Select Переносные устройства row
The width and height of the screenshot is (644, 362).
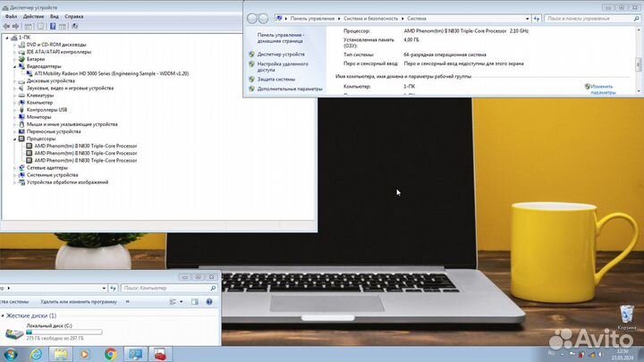[x=54, y=131]
